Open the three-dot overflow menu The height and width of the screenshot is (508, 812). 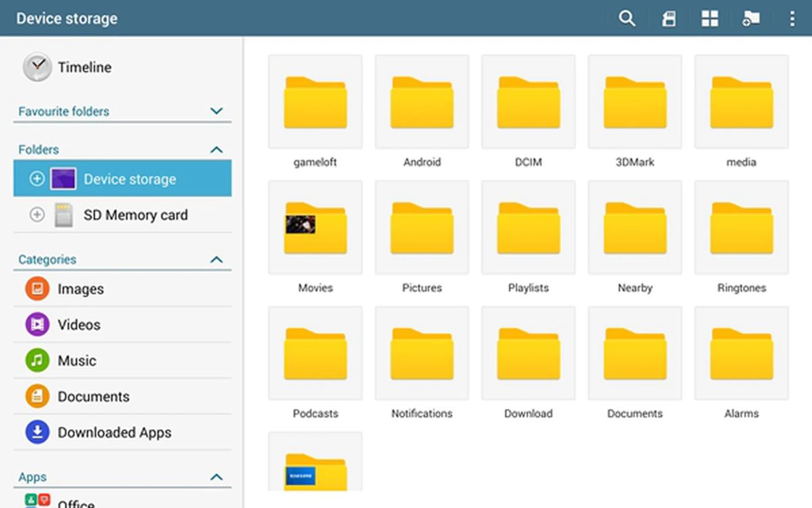pyautogui.click(x=792, y=19)
